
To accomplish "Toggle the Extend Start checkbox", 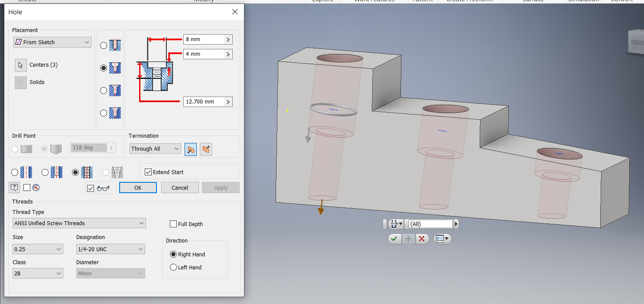I will pos(148,172).
